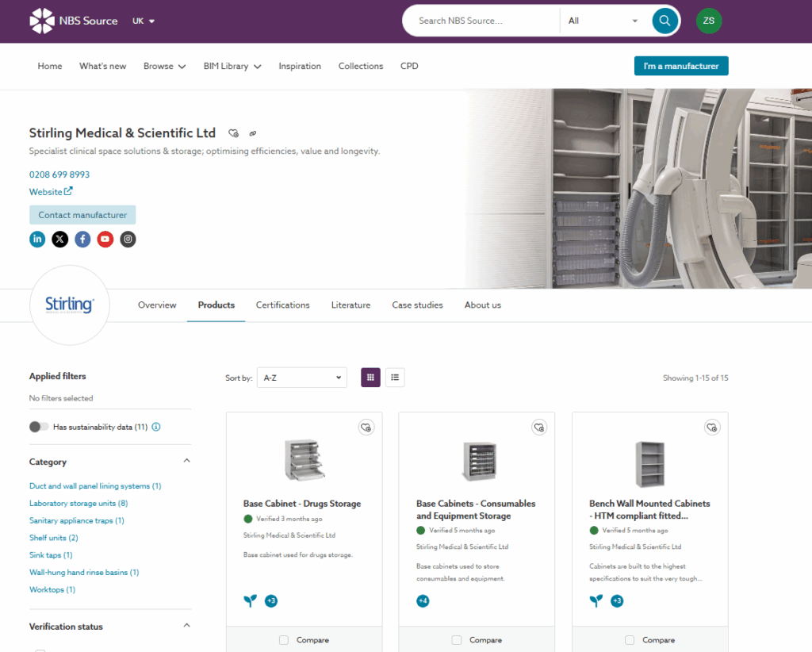
Task: Select the Products tab
Action: coord(216,305)
